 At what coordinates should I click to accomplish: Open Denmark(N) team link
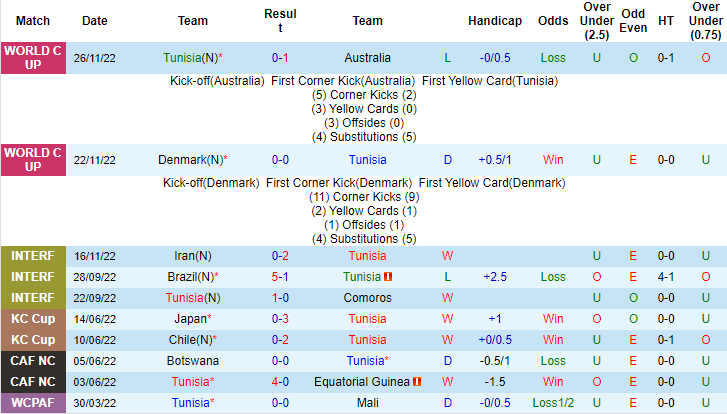tap(192, 160)
